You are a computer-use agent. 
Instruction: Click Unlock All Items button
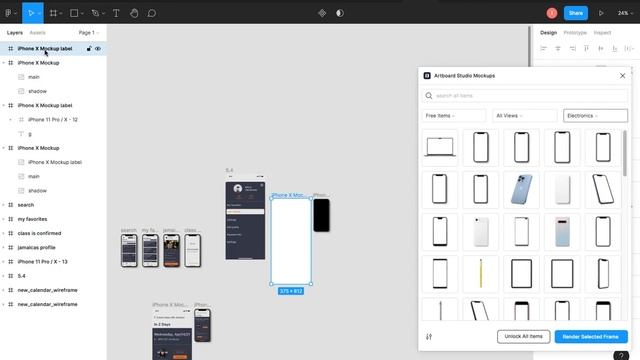click(523, 336)
